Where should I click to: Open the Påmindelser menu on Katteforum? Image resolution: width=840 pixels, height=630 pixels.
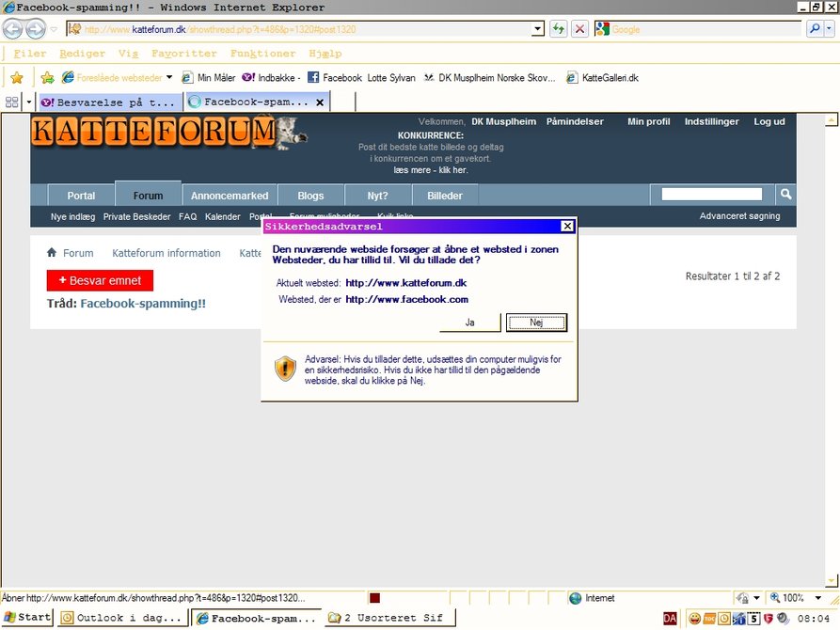[x=575, y=121]
